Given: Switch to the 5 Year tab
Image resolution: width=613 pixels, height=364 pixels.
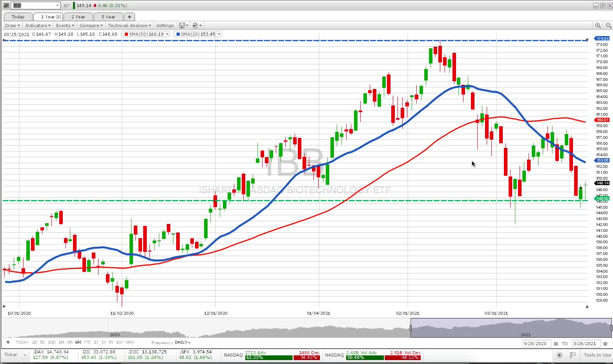Looking at the screenshot, I should [x=108, y=17].
